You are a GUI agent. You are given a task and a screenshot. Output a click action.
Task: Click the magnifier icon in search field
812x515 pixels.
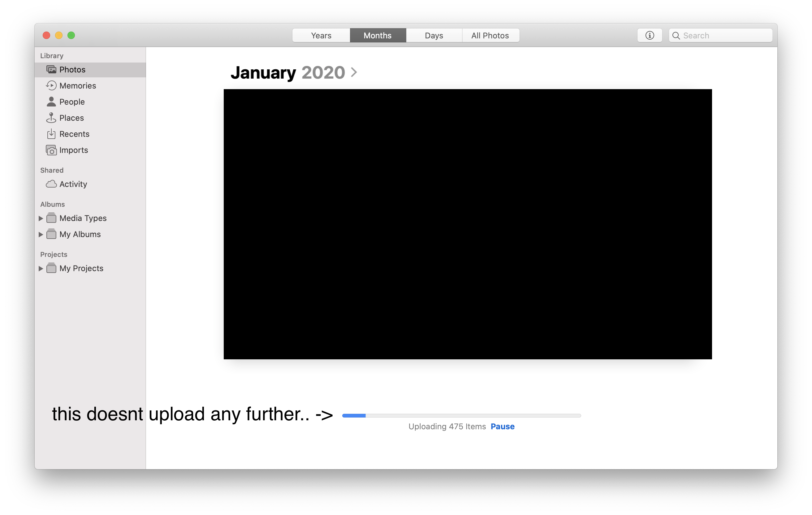click(676, 35)
